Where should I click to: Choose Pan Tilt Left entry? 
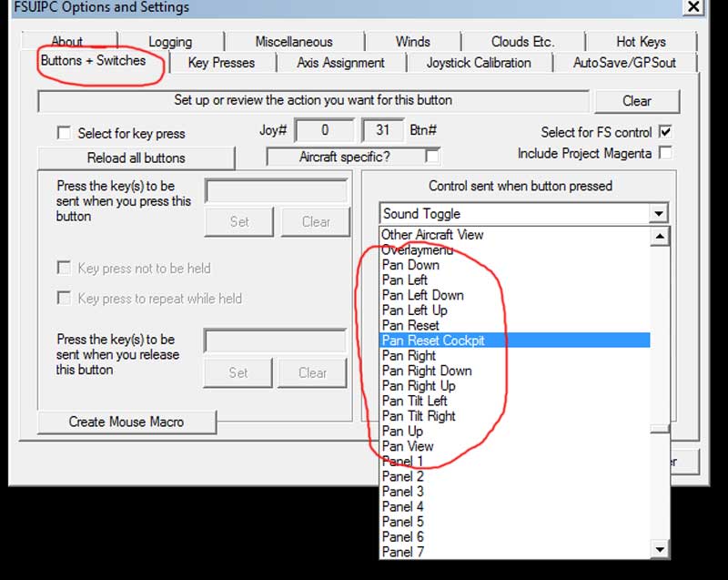(514, 401)
